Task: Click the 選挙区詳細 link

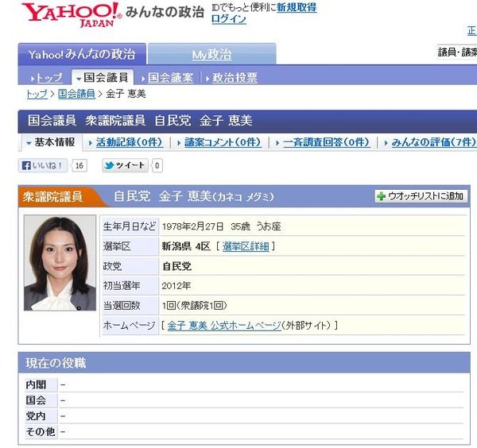Action: (x=246, y=246)
